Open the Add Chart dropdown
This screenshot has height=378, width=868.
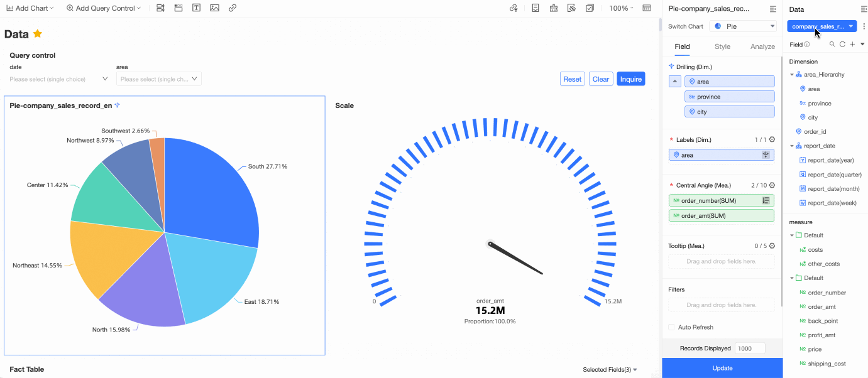coord(30,8)
